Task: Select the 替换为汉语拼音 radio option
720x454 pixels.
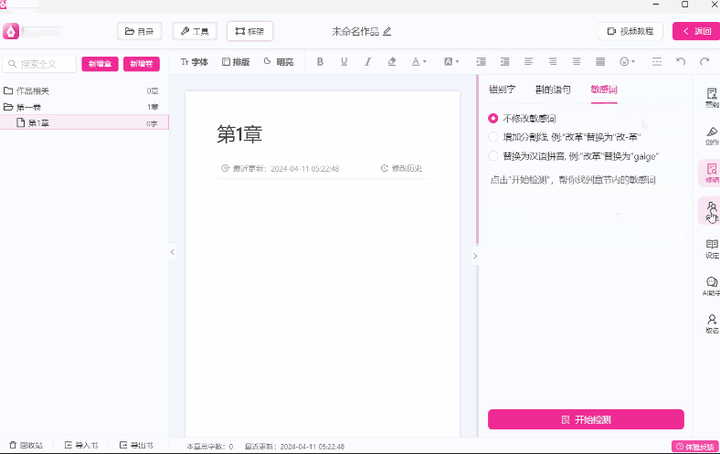Action: point(493,156)
